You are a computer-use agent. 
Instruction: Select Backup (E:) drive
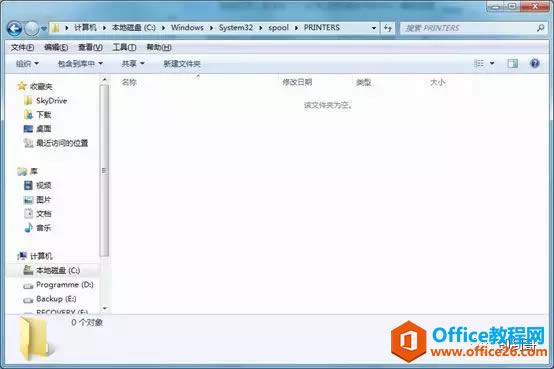pyautogui.click(x=56, y=299)
